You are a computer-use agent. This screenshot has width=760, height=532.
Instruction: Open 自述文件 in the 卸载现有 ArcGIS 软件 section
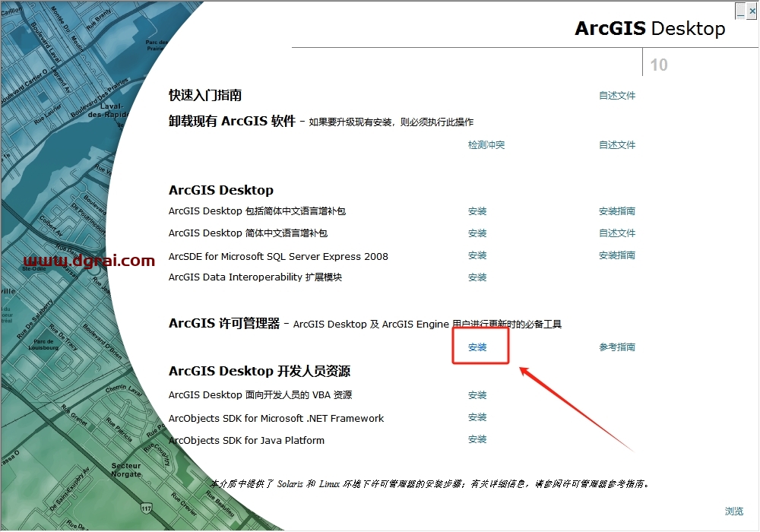pyautogui.click(x=617, y=145)
